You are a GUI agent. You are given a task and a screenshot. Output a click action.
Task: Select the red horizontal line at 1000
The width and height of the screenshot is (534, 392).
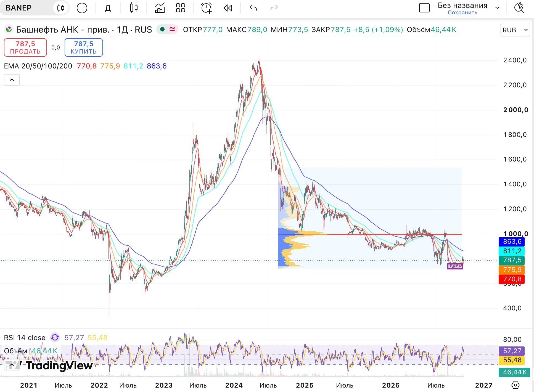(x=370, y=234)
